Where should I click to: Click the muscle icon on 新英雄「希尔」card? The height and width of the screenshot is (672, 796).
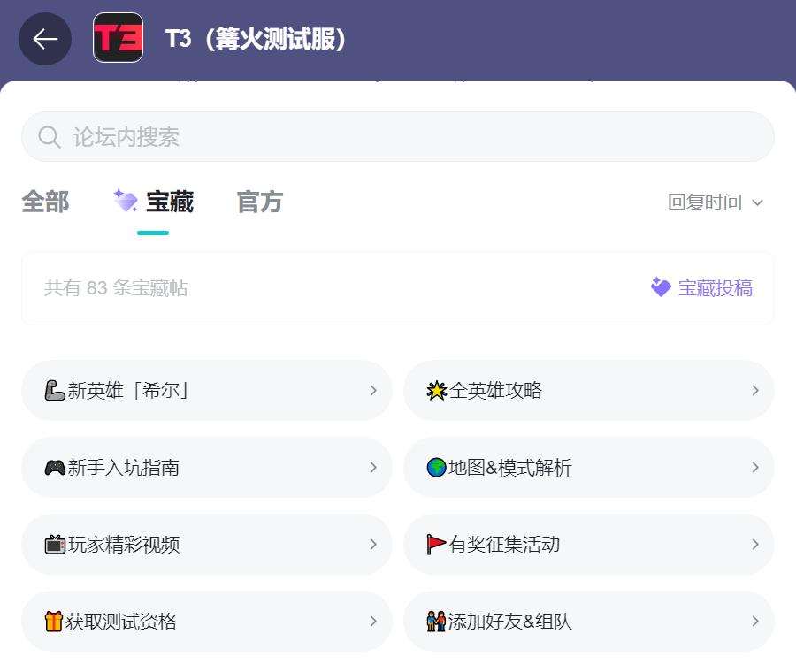coord(55,390)
